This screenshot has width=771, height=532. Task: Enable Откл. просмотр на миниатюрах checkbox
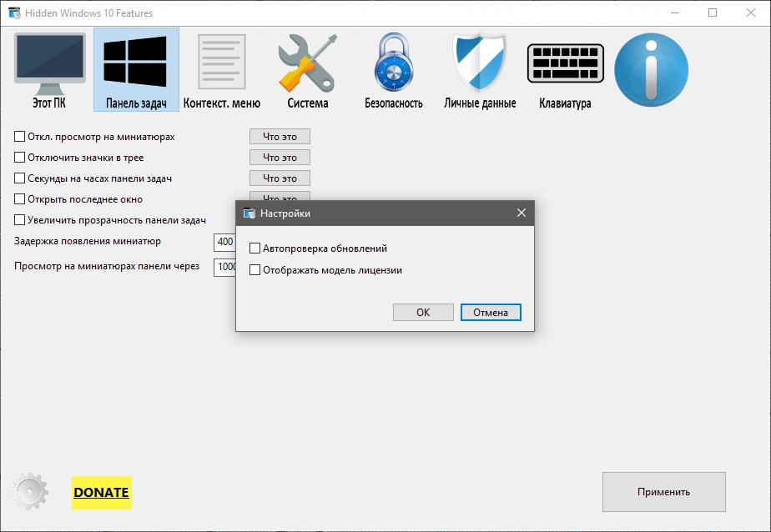[x=20, y=137]
